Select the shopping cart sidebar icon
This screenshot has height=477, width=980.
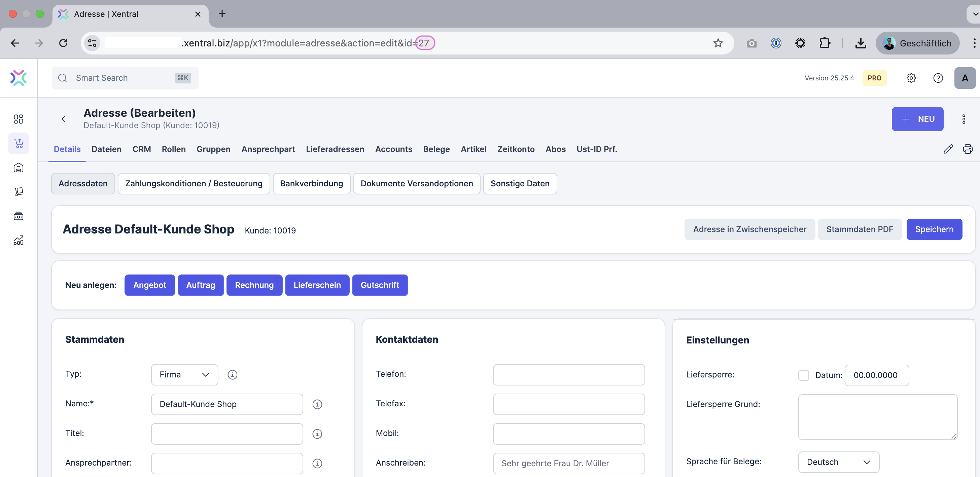(x=18, y=143)
